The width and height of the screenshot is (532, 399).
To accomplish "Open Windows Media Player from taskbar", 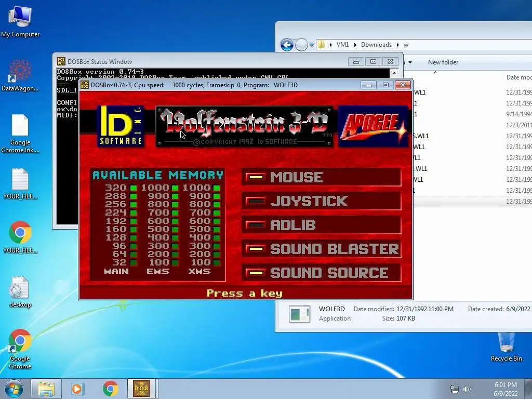I will 77,389.
